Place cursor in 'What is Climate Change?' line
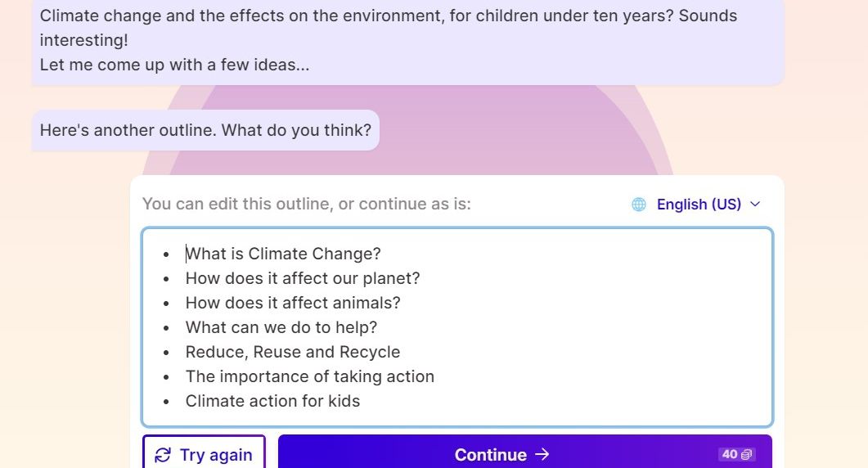 283,254
